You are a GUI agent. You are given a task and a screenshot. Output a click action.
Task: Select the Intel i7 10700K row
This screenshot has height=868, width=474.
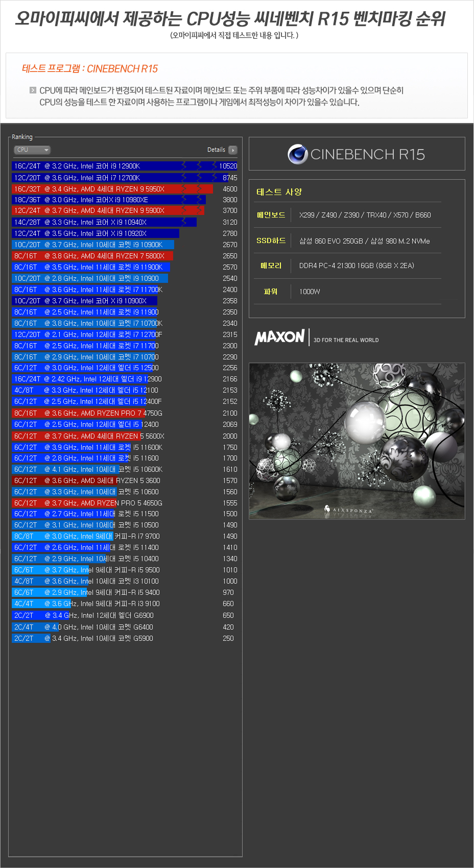click(x=125, y=323)
